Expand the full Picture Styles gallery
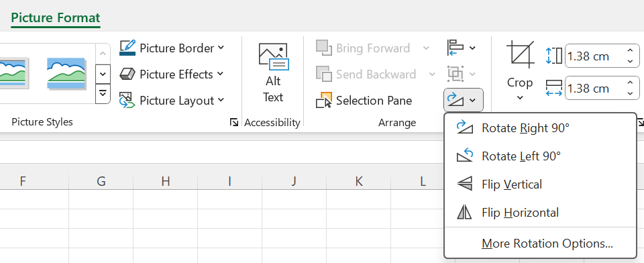The height and width of the screenshot is (263, 644). 103,94
